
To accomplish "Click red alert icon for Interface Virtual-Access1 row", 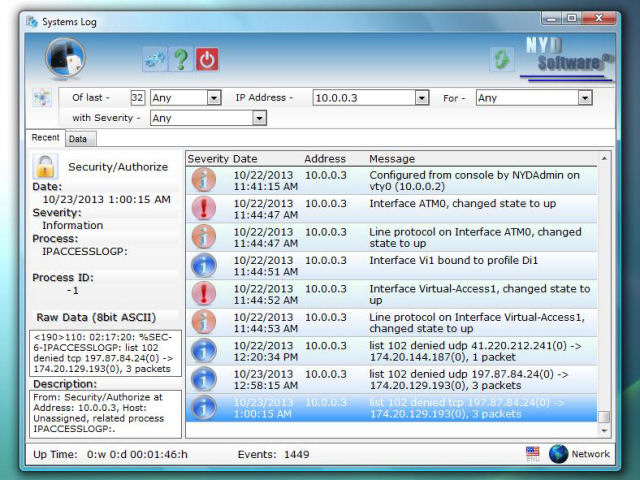I will (204, 294).
